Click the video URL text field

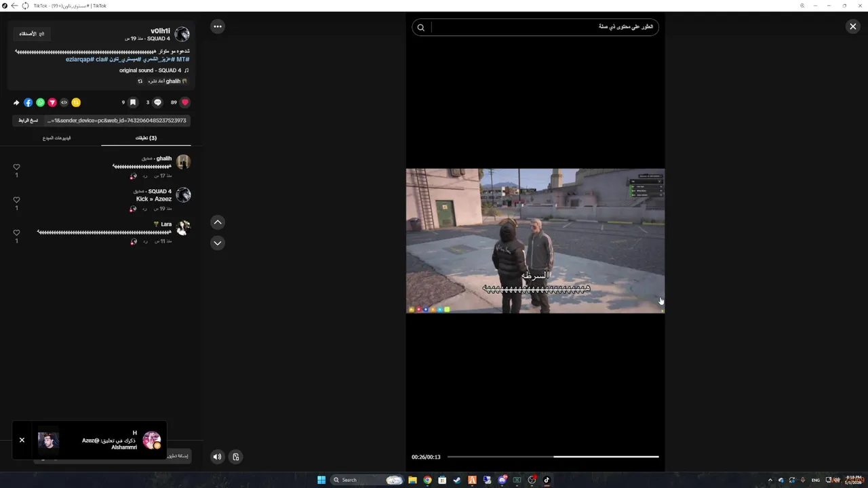[117, 121]
